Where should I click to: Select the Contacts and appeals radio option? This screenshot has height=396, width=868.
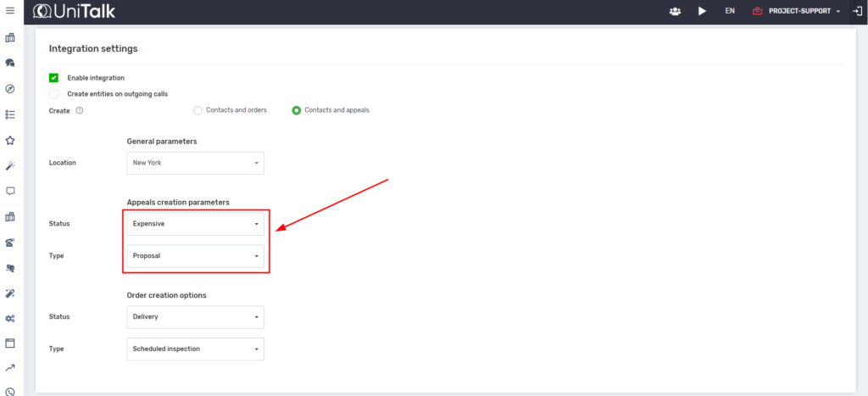tap(297, 110)
